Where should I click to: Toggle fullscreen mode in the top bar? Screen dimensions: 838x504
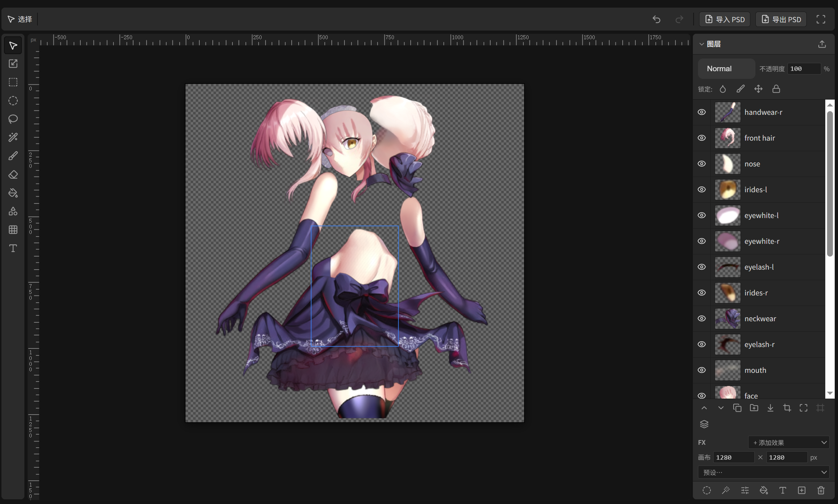click(821, 19)
